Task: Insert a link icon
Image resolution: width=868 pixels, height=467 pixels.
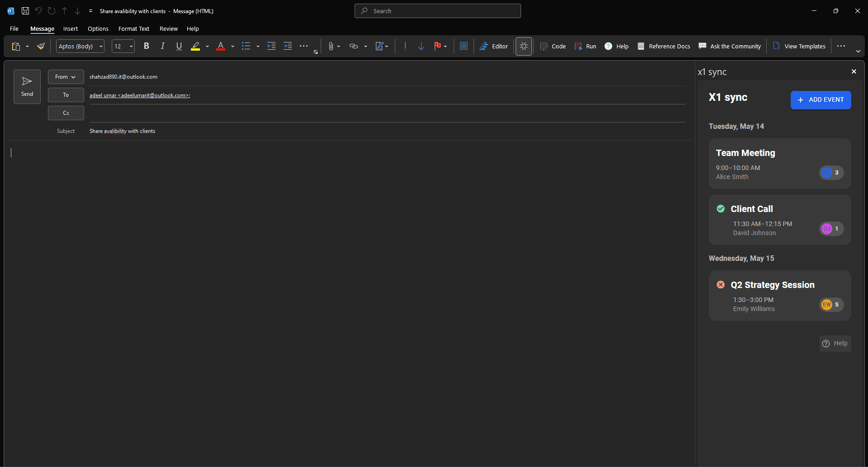Action: click(354, 46)
